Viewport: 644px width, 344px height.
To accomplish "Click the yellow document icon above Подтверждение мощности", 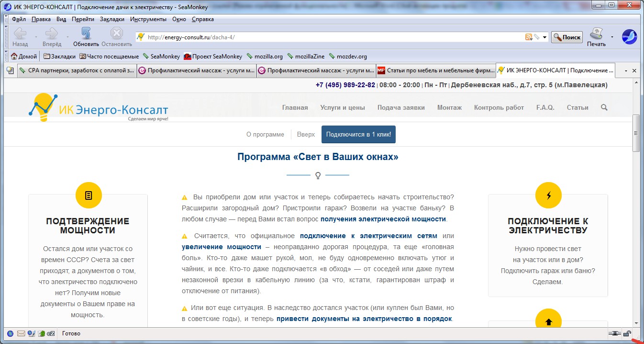I will (x=89, y=195).
